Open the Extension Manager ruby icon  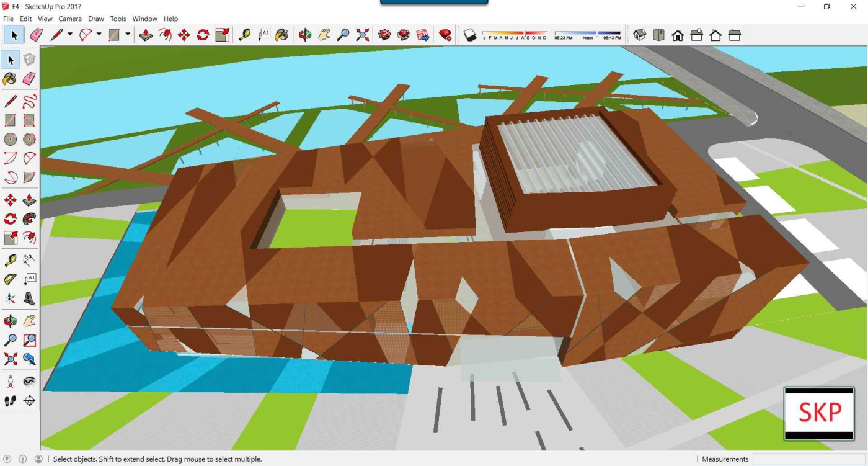[445, 35]
